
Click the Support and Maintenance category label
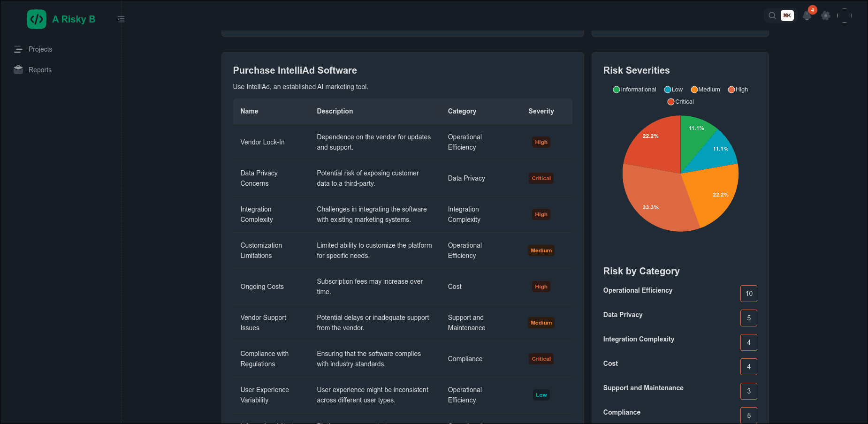(643, 388)
